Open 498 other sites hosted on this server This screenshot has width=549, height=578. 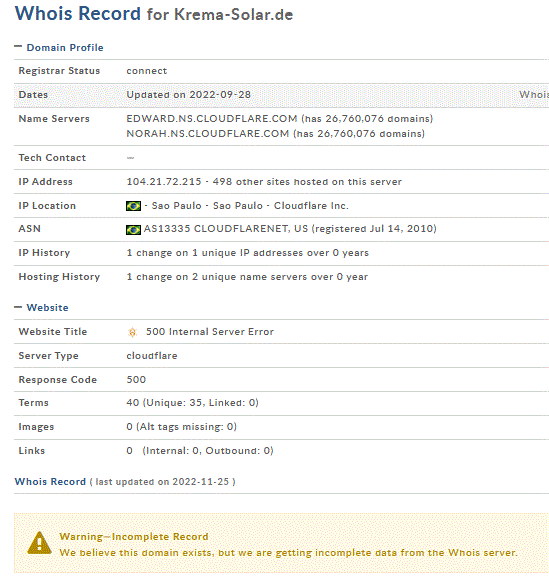tap(307, 182)
